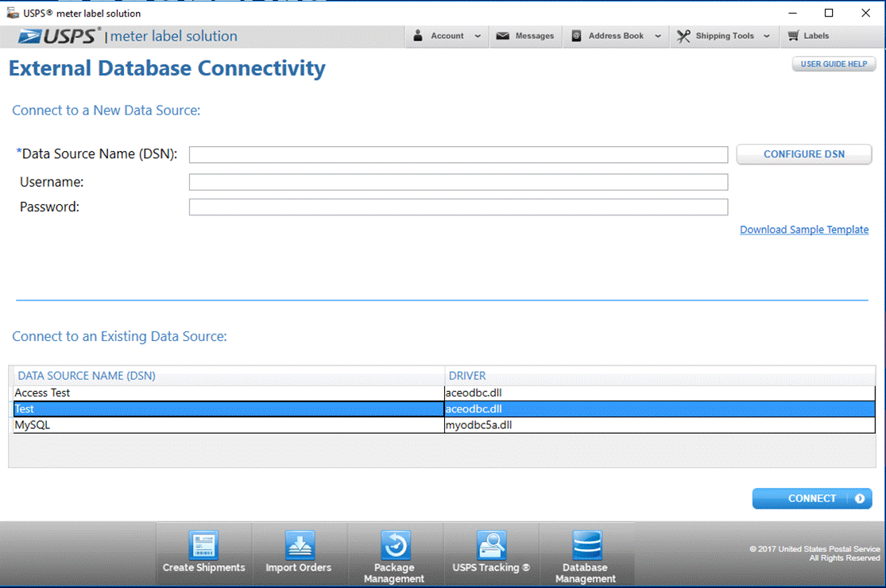Screen dimensions: 886x588
Task: Click the Messages envelope icon
Action: click(502, 36)
